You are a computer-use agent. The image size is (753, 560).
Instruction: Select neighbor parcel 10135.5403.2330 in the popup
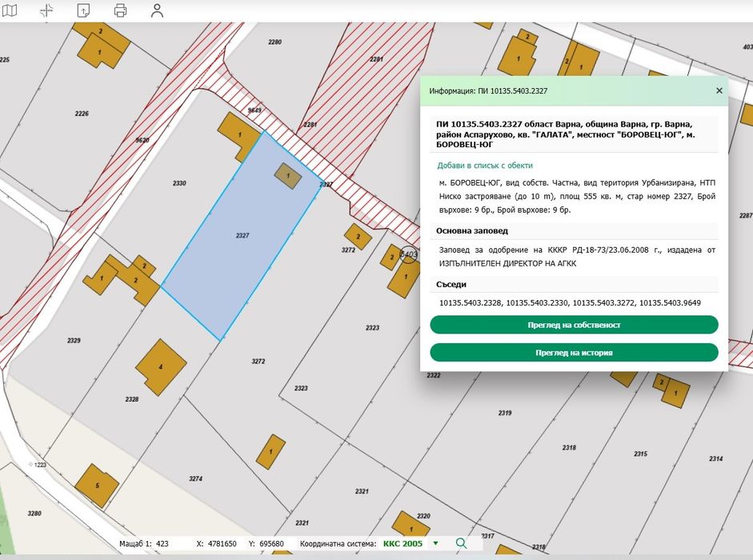point(537,302)
